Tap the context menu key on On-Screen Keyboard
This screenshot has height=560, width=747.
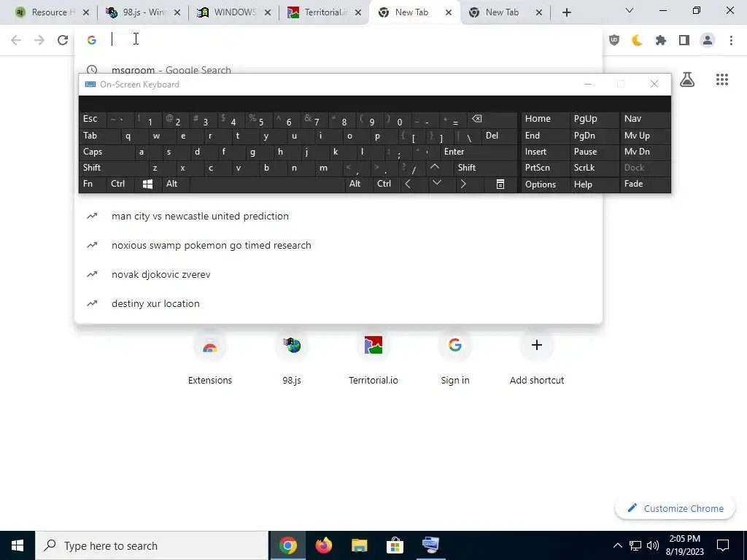tap(500, 184)
